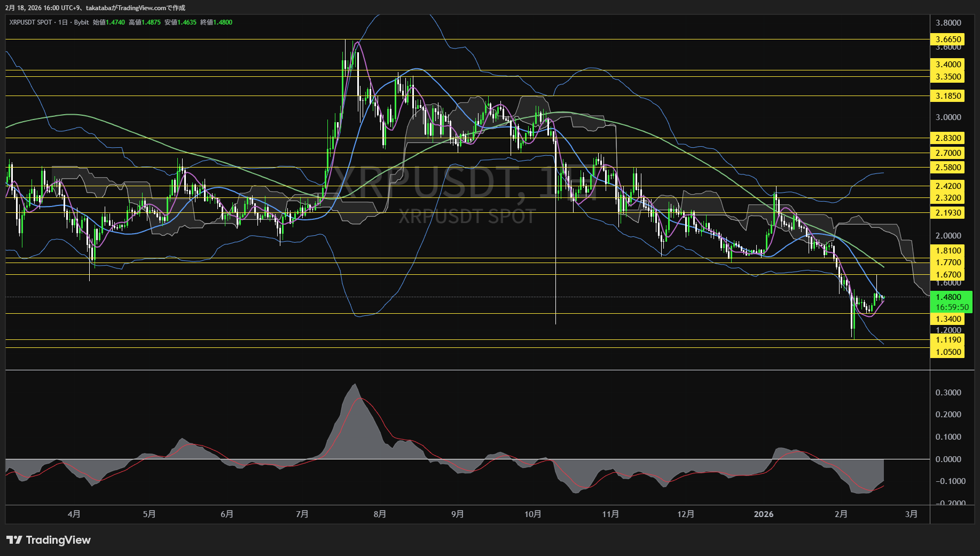Select the low value 安値 1.4635

181,22
